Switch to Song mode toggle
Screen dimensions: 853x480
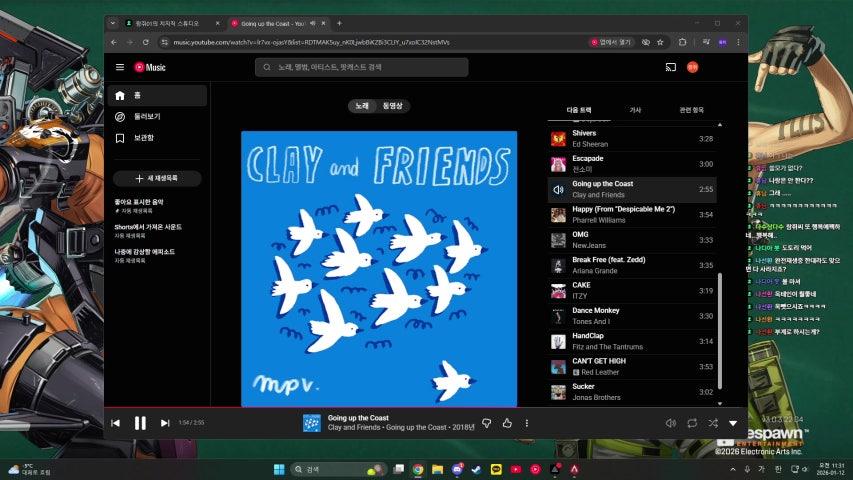click(x=362, y=106)
